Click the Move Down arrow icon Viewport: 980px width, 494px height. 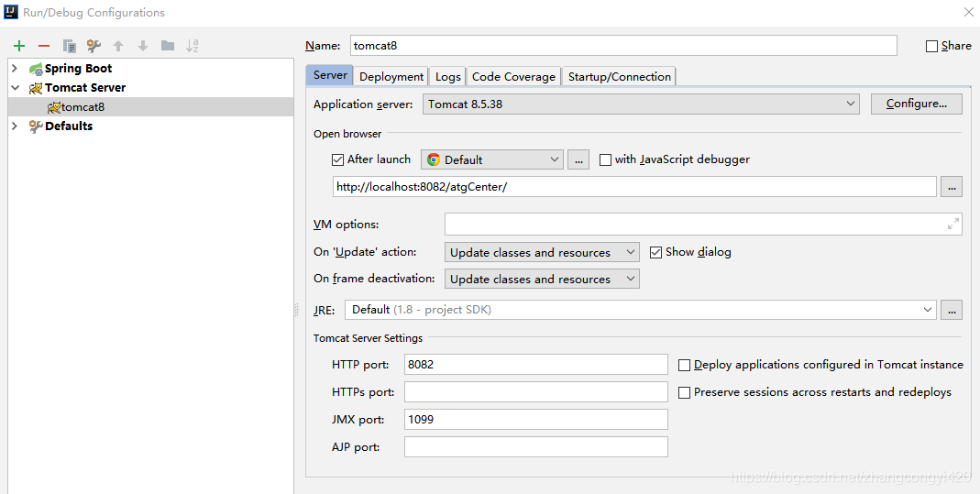coord(143,46)
